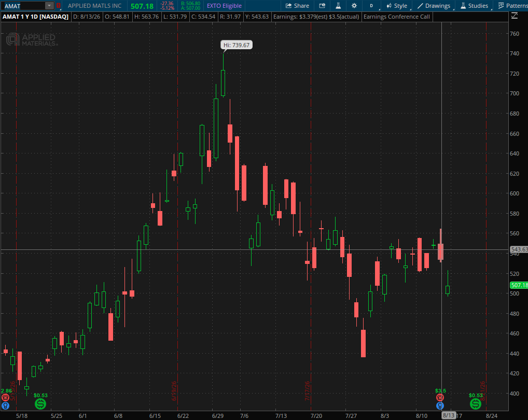Click the $0.53 dividend icon near 5/18

point(40,403)
